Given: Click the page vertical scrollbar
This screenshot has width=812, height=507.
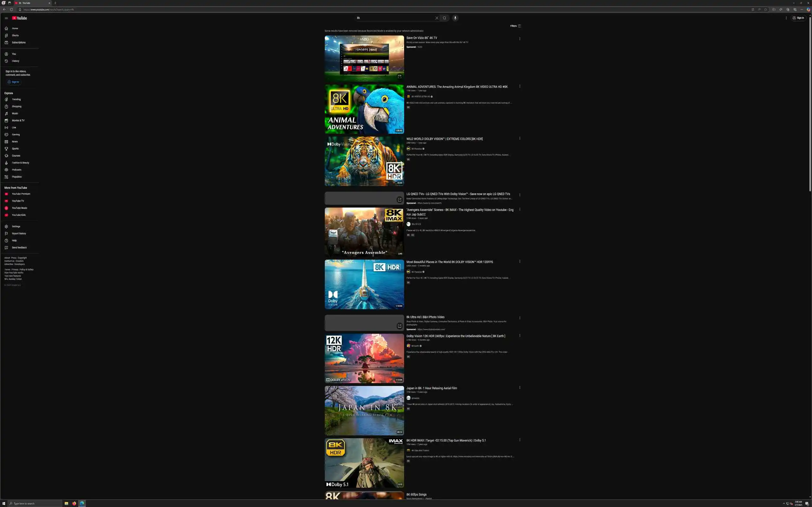Looking at the screenshot, I should [810, 100].
